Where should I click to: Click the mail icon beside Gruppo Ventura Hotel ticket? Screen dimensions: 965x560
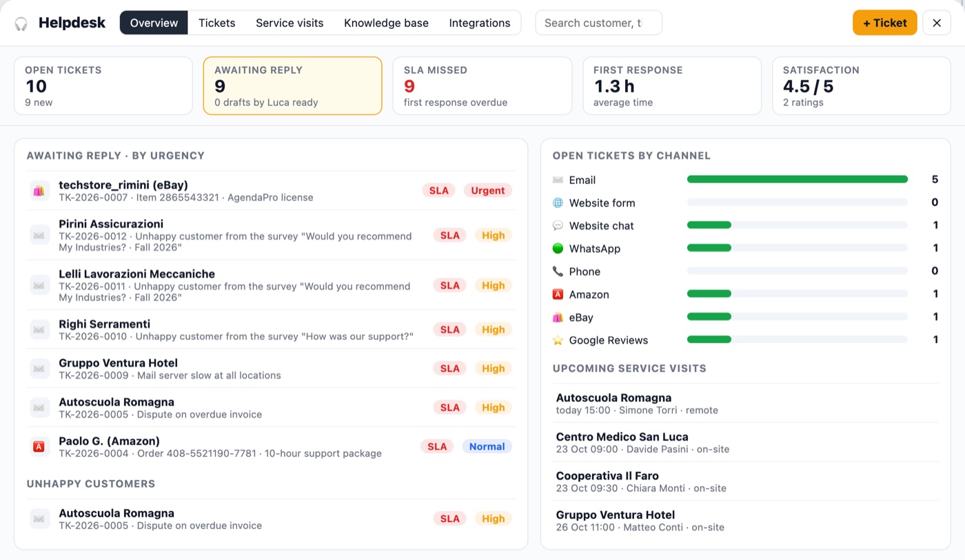[x=39, y=369]
